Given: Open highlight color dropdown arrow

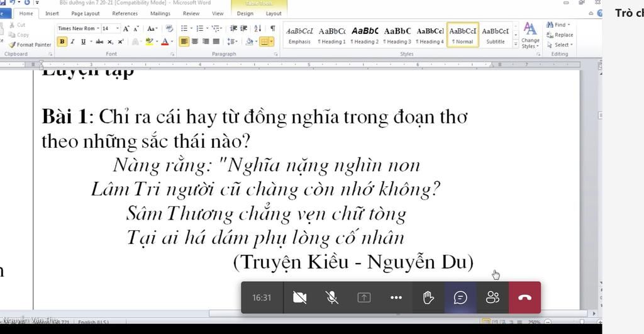Looking at the screenshot, I should [x=157, y=42].
